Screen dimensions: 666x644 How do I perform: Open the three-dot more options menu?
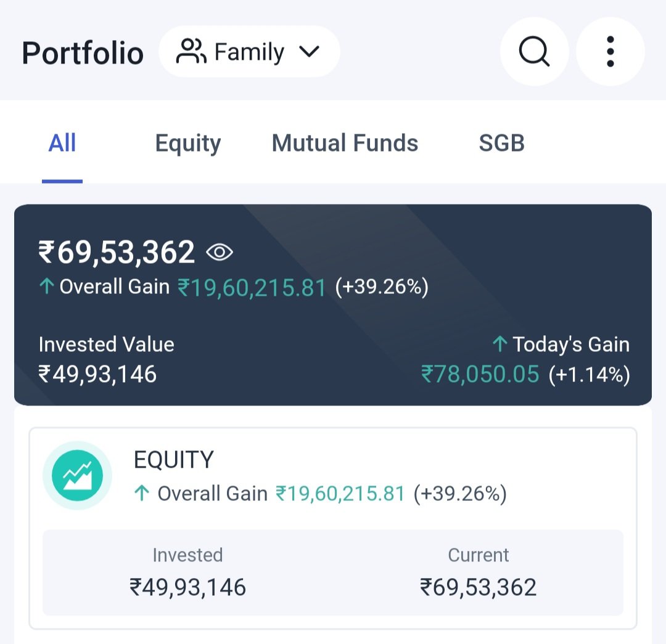pos(610,51)
